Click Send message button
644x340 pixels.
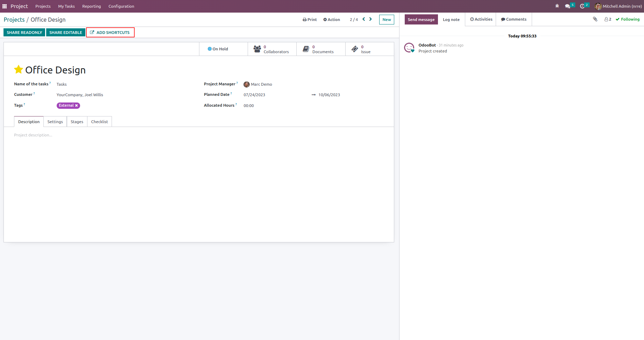click(x=421, y=20)
